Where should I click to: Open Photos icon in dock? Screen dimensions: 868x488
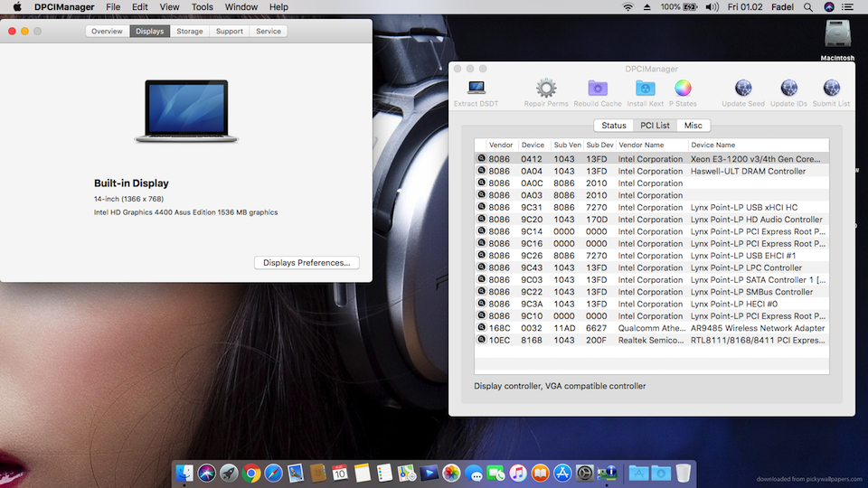[x=451, y=473]
